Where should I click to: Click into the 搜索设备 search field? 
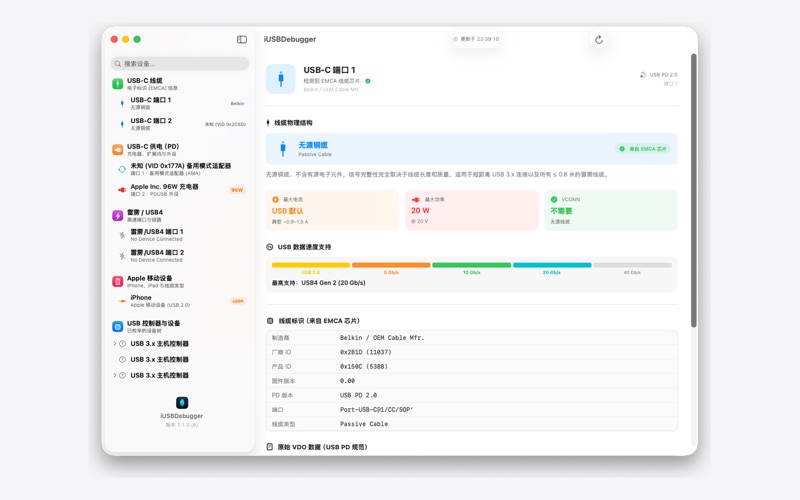(180, 64)
